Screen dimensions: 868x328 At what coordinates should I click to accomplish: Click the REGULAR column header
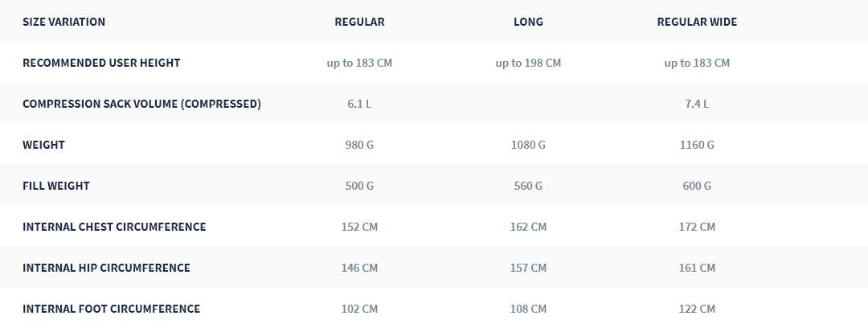coord(359,23)
